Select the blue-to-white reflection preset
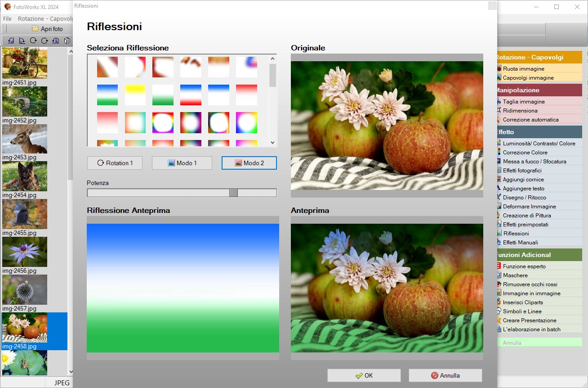The image size is (588, 388). [219, 95]
